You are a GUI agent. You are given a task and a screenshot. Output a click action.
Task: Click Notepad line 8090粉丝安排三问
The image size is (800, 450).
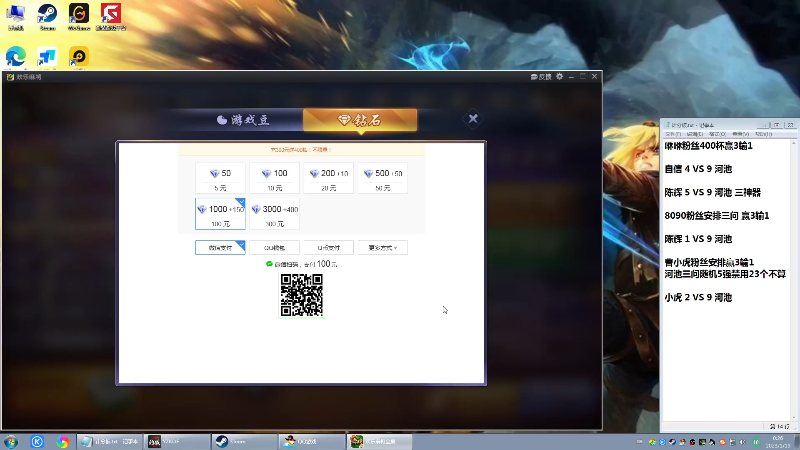click(716, 216)
